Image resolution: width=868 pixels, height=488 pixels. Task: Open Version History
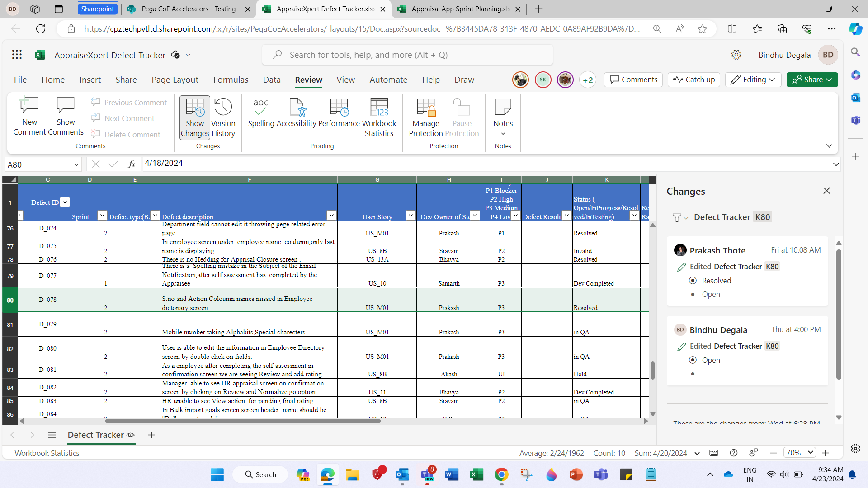pyautogui.click(x=223, y=117)
